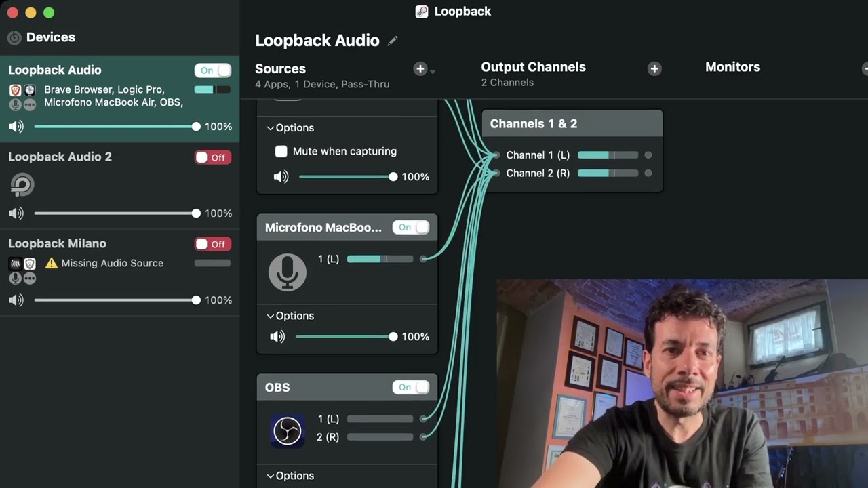The width and height of the screenshot is (868, 488).
Task: Select the Loopback Milano device
Action: point(119,272)
